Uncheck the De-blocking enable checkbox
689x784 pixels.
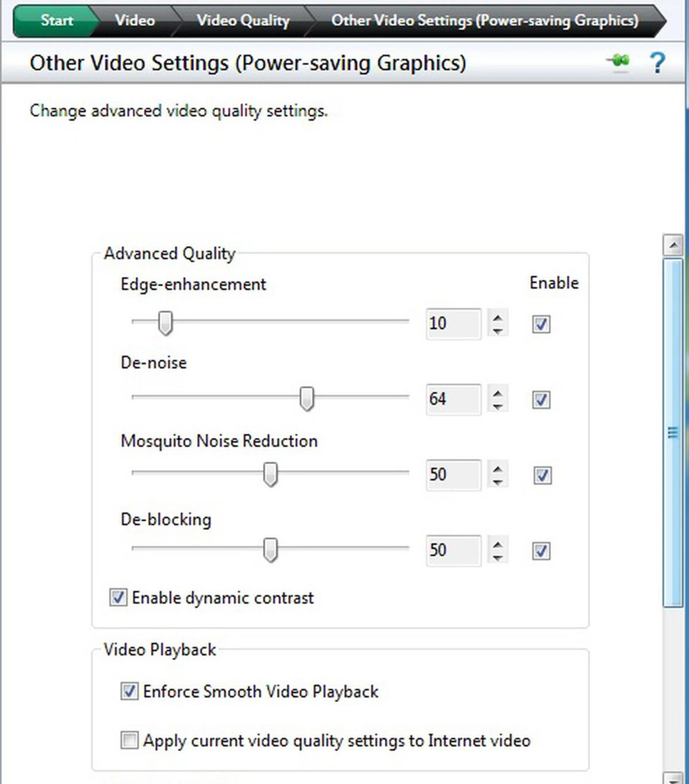tap(541, 551)
